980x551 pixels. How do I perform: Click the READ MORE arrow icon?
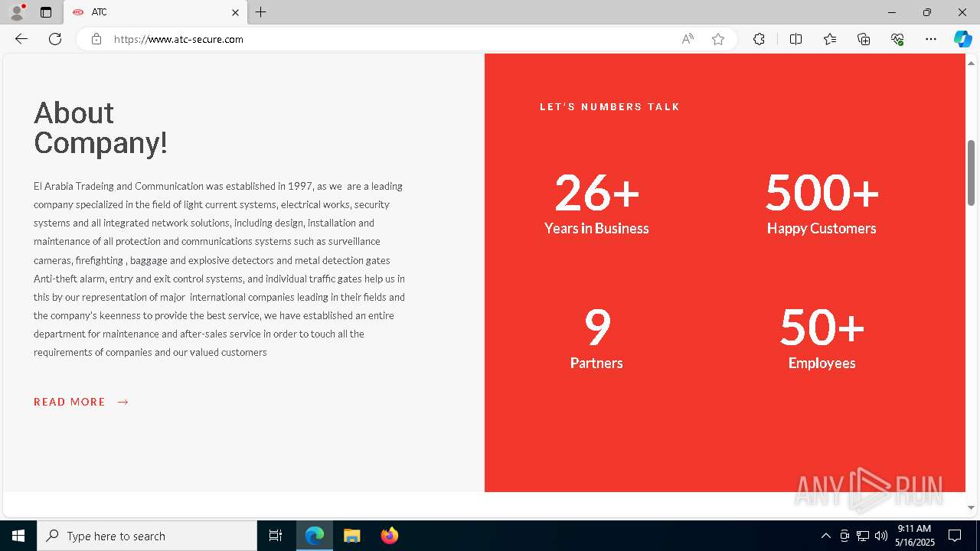[123, 402]
